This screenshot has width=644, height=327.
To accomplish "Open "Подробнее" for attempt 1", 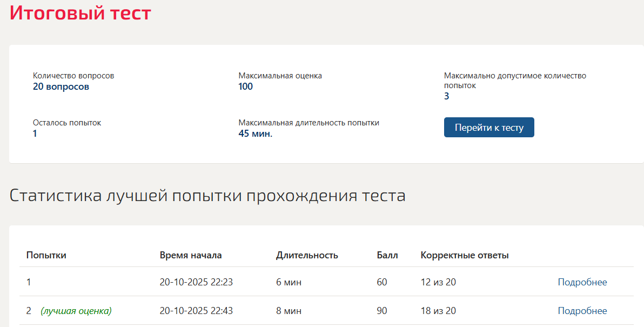I will (582, 282).
